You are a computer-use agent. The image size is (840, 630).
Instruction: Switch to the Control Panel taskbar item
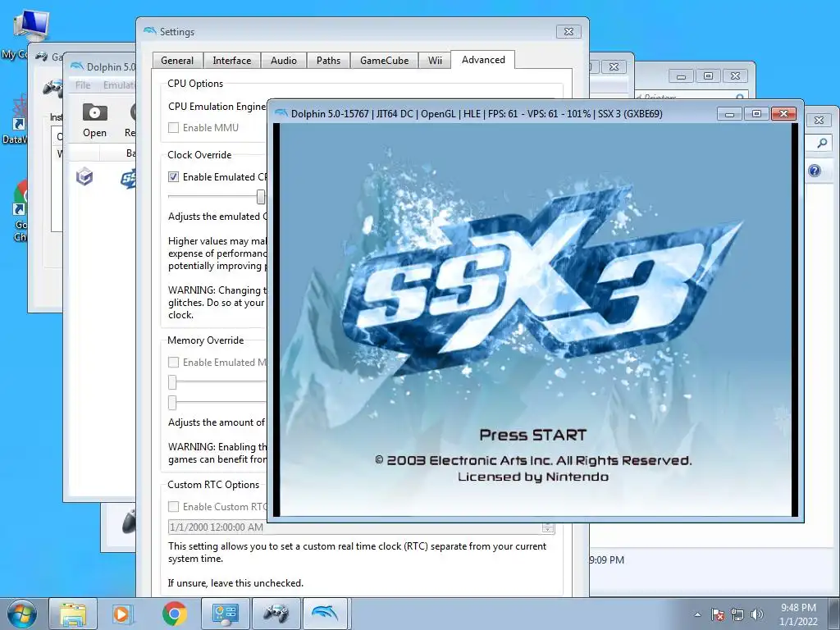[225, 614]
